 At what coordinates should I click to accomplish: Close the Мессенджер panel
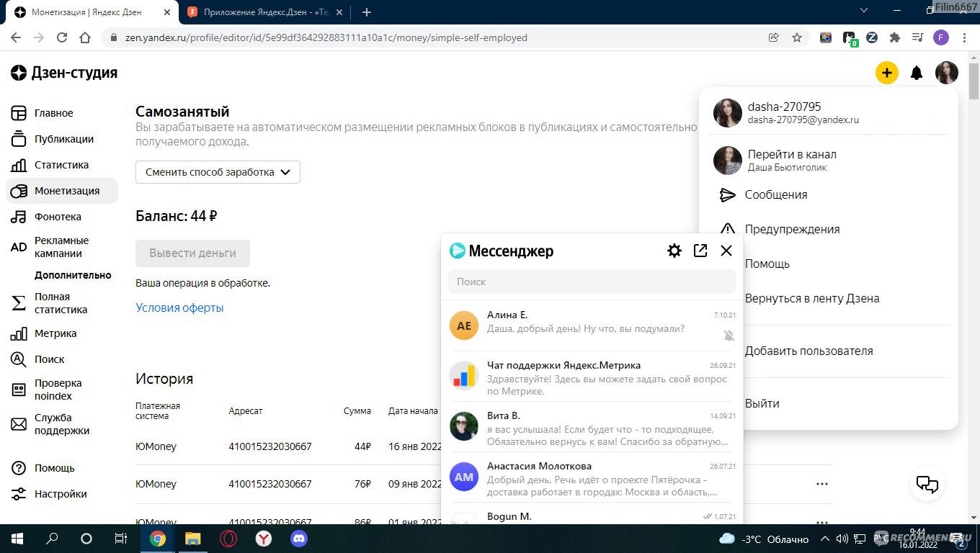click(x=726, y=251)
